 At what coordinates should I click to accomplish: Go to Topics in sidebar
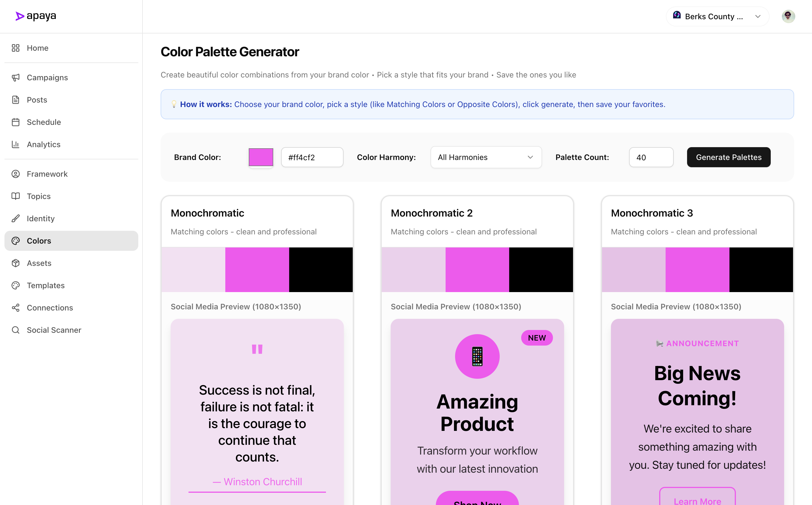[x=39, y=196]
